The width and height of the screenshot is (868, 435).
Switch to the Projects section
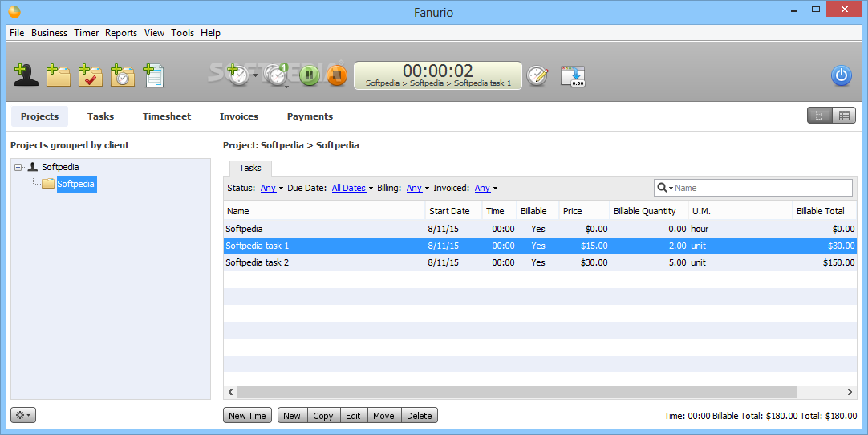pos(39,116)
